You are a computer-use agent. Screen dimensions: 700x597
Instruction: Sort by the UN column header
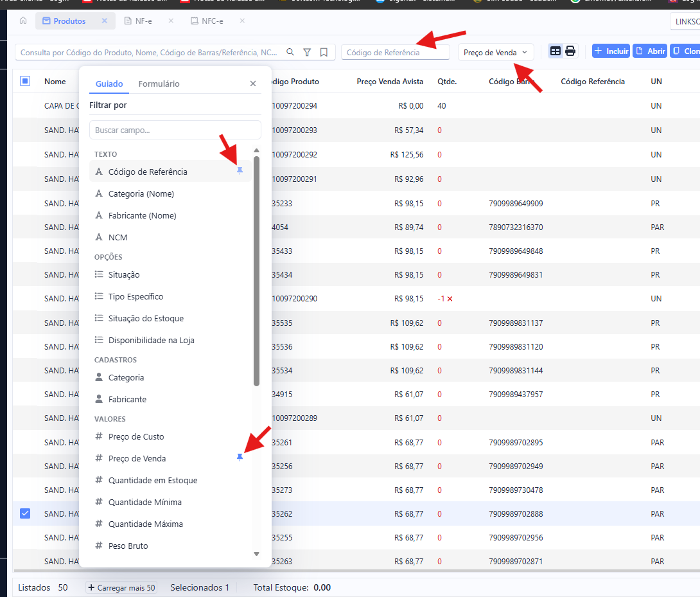(656, 82)
